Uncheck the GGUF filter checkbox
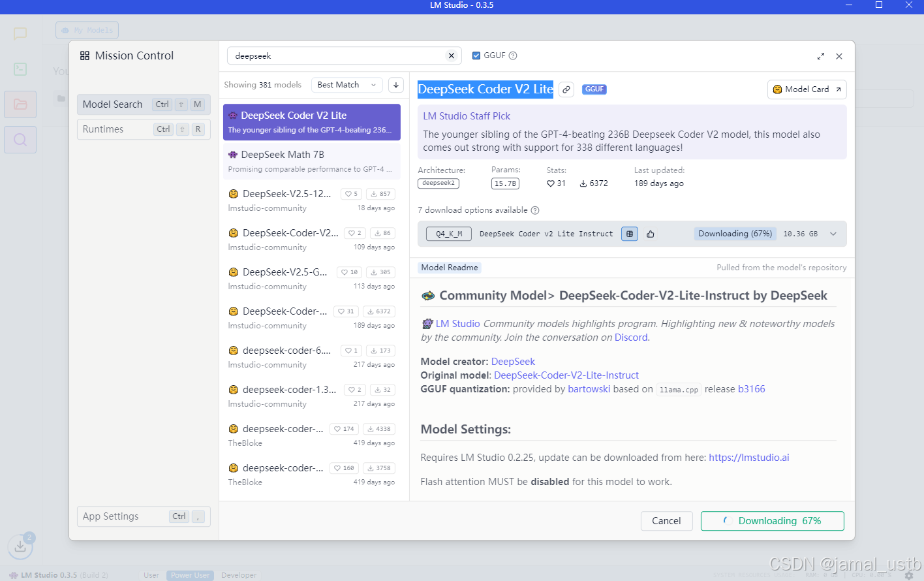 tap(476, 55)
